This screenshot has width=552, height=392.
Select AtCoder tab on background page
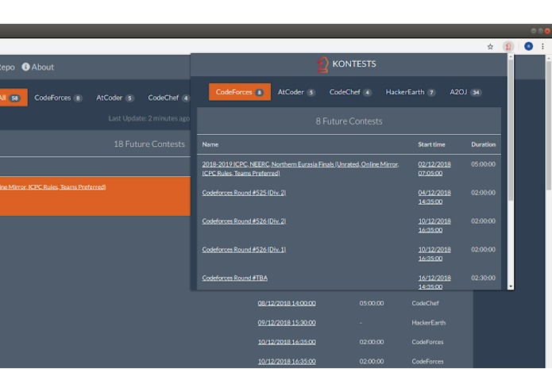coord(115,98)
